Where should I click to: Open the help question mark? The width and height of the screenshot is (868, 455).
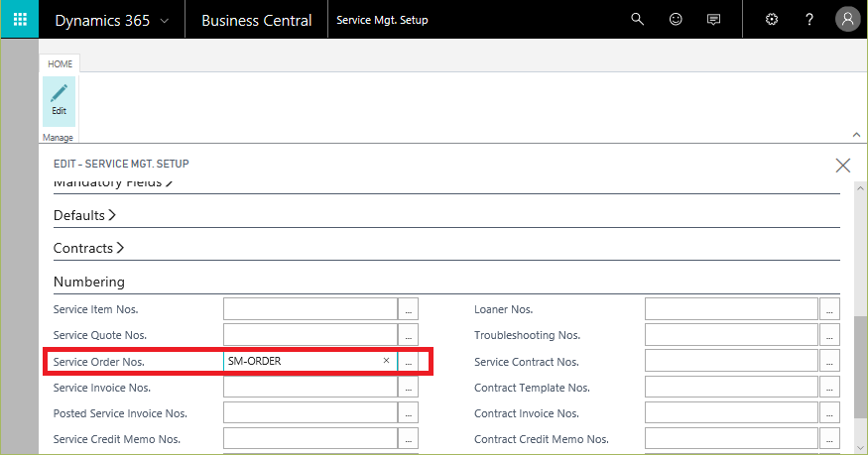coord(809,20)
